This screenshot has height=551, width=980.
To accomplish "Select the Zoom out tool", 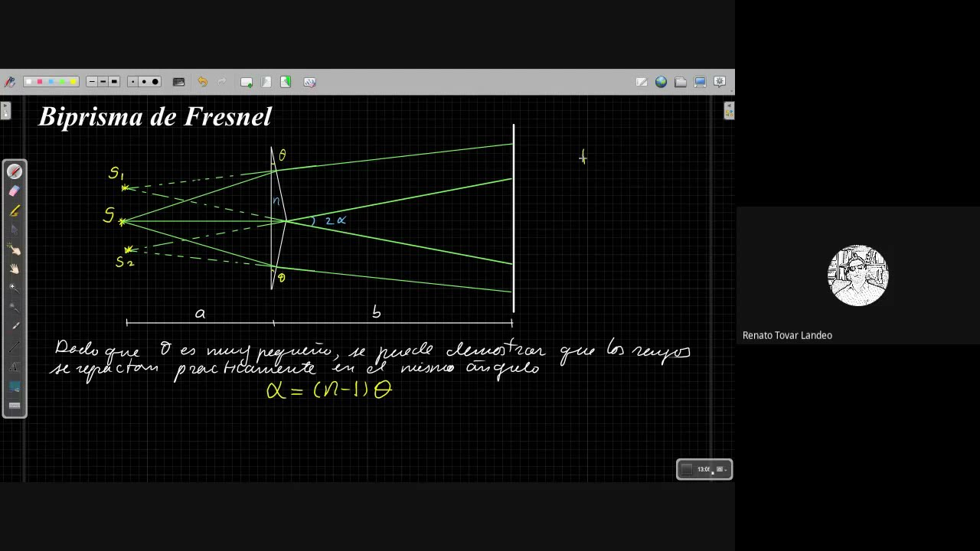I will tap(15, 308).
